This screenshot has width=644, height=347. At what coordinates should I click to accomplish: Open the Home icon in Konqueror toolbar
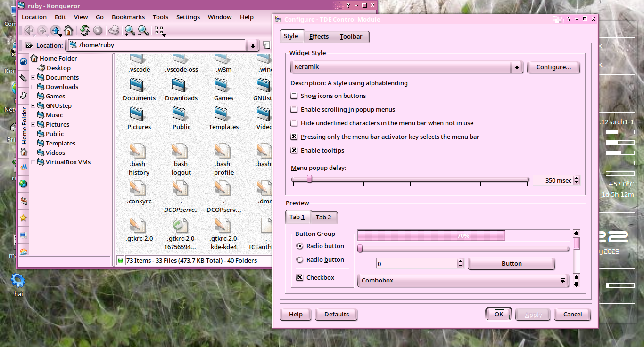pos(68,31)
